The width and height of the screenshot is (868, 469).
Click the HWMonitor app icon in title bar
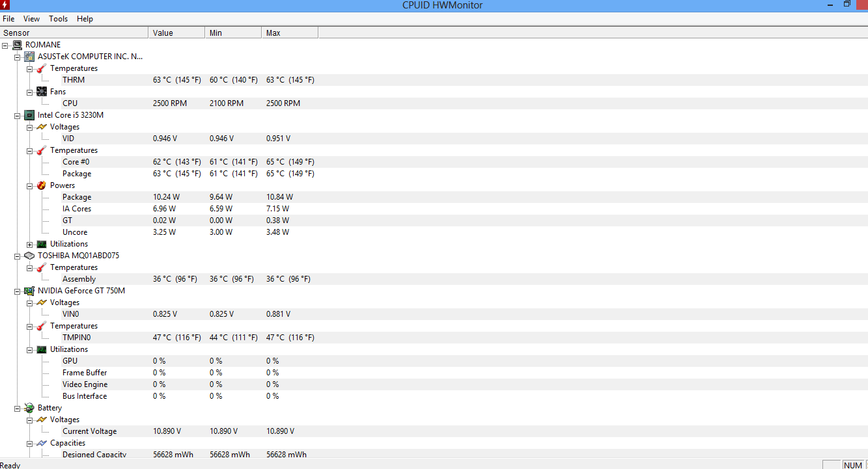tap(5, 5)
